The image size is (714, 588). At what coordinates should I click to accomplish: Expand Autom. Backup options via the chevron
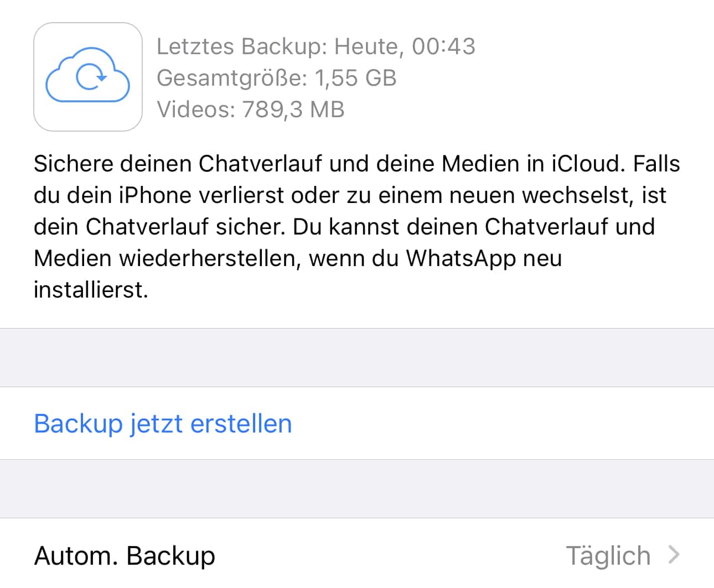click(674, 554)
